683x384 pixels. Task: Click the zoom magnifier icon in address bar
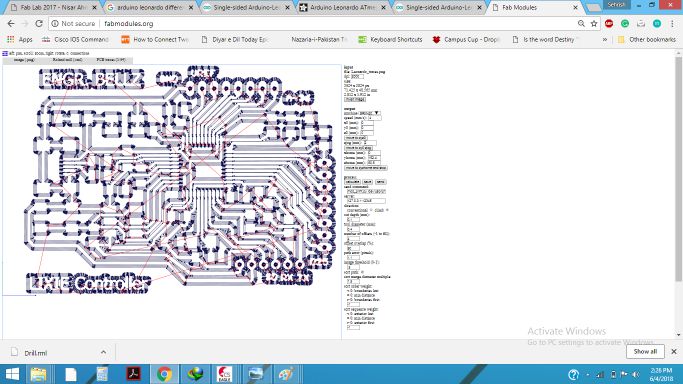click(581, 24)
